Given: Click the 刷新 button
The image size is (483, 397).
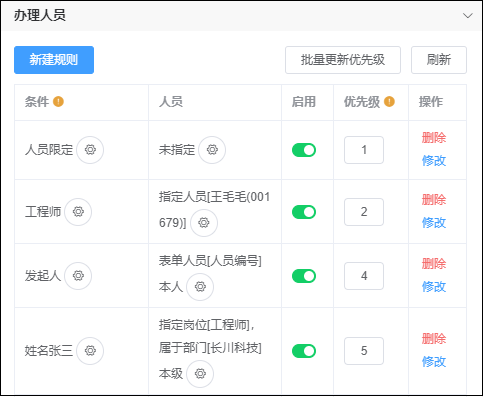Looking at the screenshot, I should (439, 60).
